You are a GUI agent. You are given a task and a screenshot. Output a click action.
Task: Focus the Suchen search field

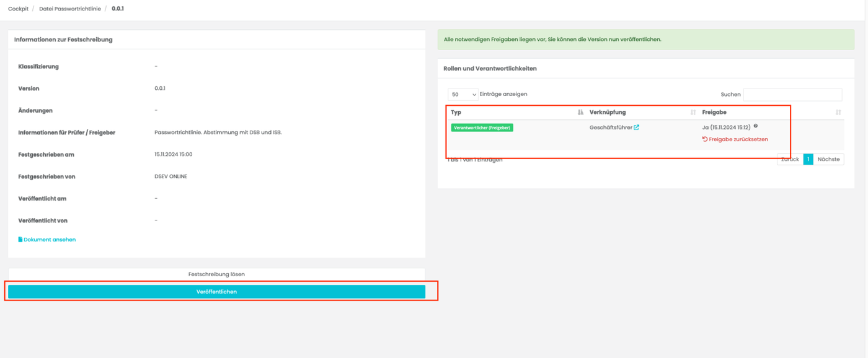(792, 95)
